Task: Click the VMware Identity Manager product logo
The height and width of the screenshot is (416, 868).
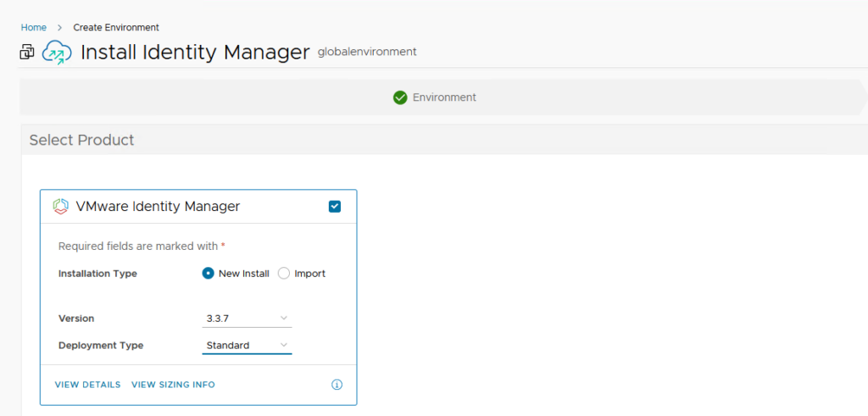Action: point(60,206)
